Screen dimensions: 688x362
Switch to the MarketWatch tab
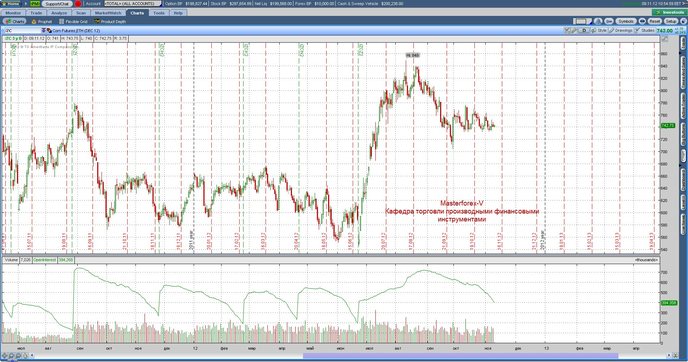pos(108,13)
